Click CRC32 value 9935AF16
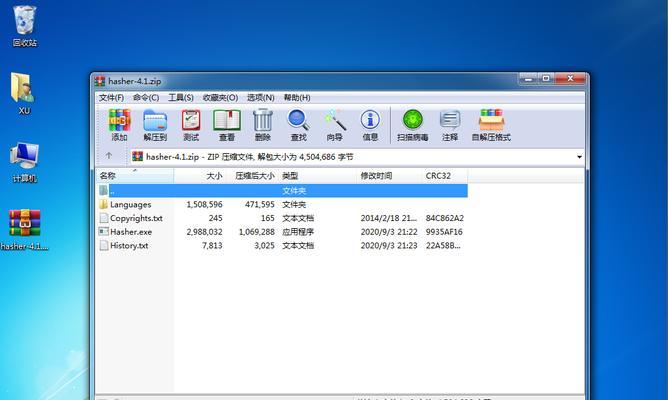Viewport: 668px width, 400px height. (x=444, y=232)
